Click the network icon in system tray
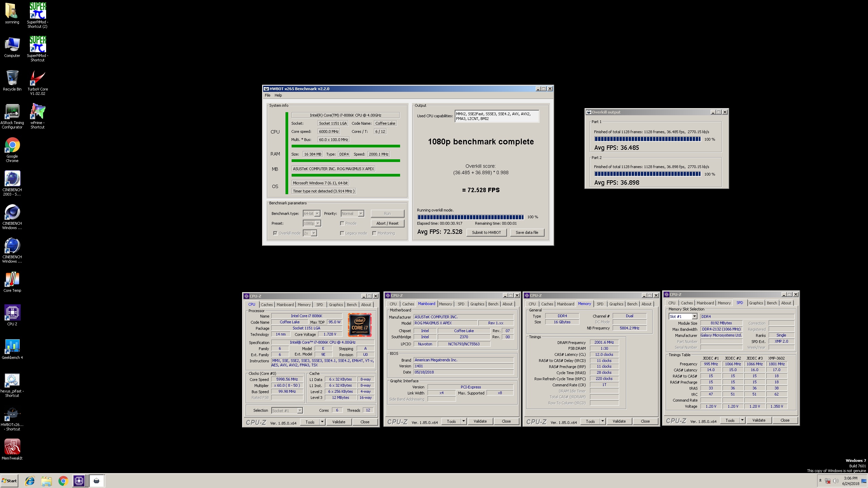Image resolution: width=868 pixels, height=488 pixels. [x=828, y=481]
